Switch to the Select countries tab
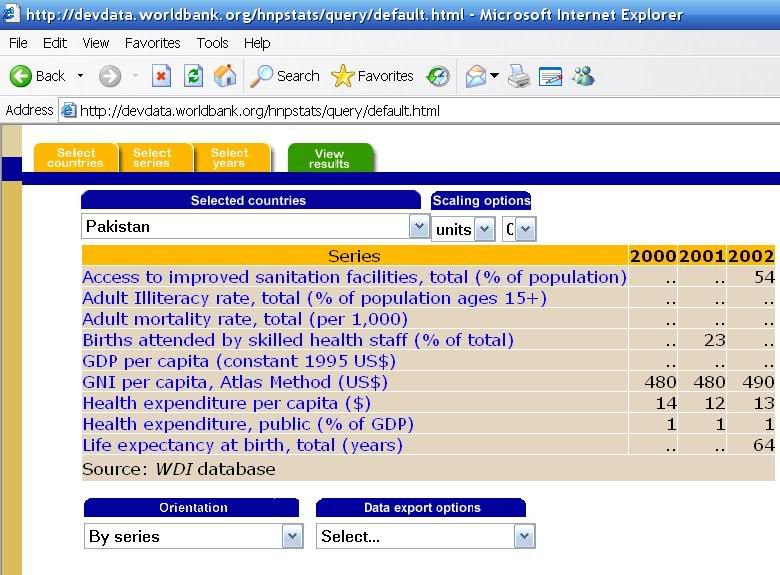 76,158
